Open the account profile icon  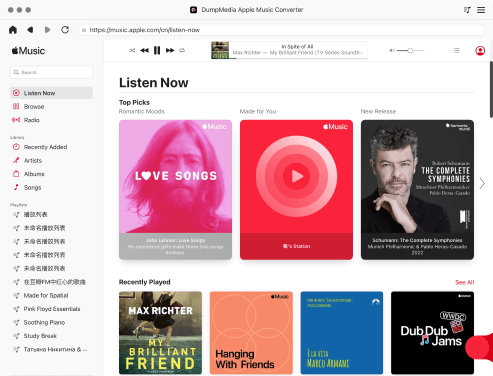[x=480, y=51]
